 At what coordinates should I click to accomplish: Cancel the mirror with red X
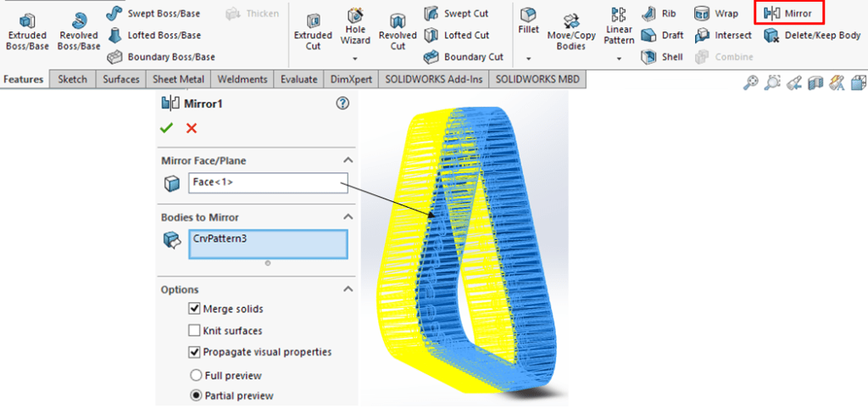192,128
